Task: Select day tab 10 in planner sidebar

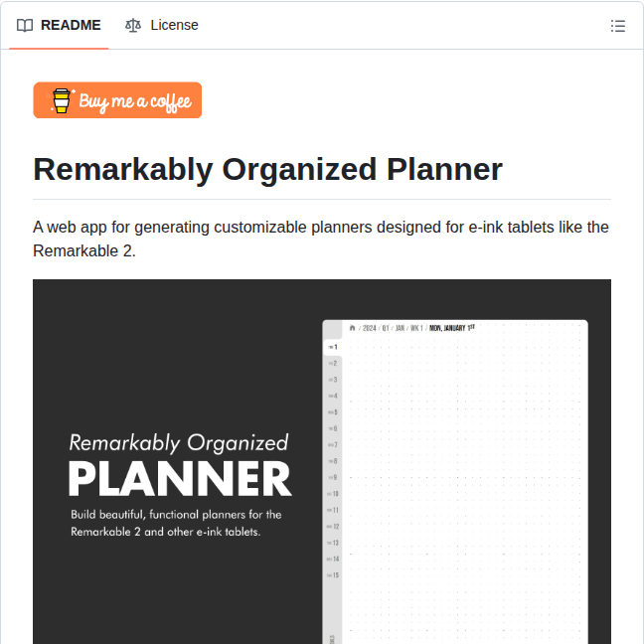Action: click(333, 493)
